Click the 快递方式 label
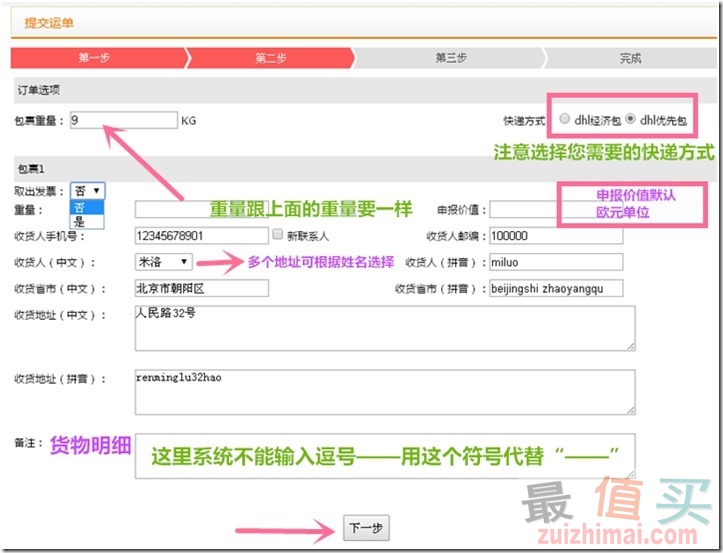The width and height of the screenshot is (723, 553). [524, 121]
